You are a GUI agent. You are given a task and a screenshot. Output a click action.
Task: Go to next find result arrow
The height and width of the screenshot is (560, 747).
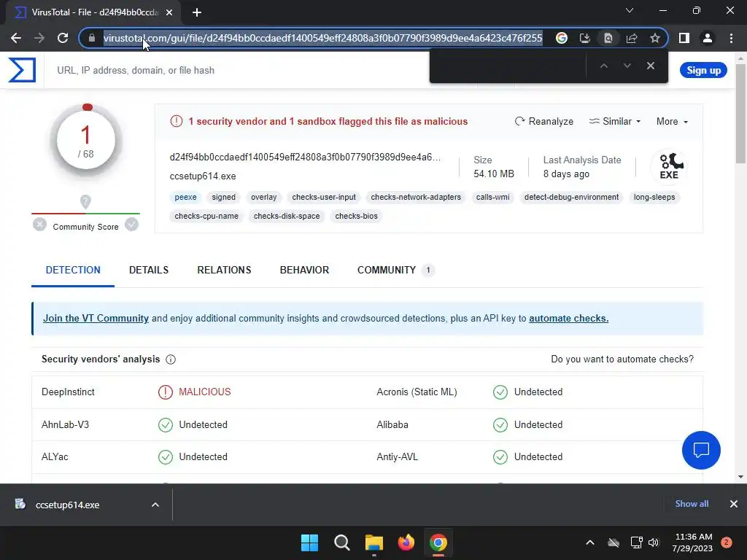[627, 66]
